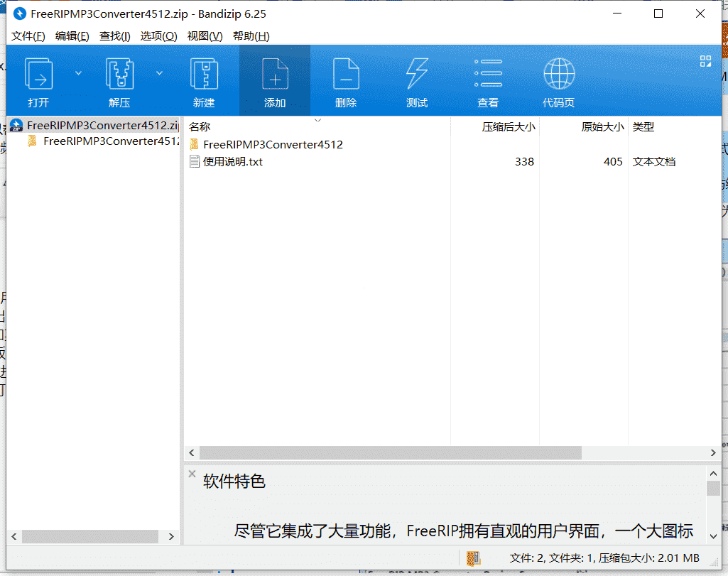This screenshot has height=576, width=728.
Task: Click the archive icon in status bar
Action: click(x=473, y=558)
